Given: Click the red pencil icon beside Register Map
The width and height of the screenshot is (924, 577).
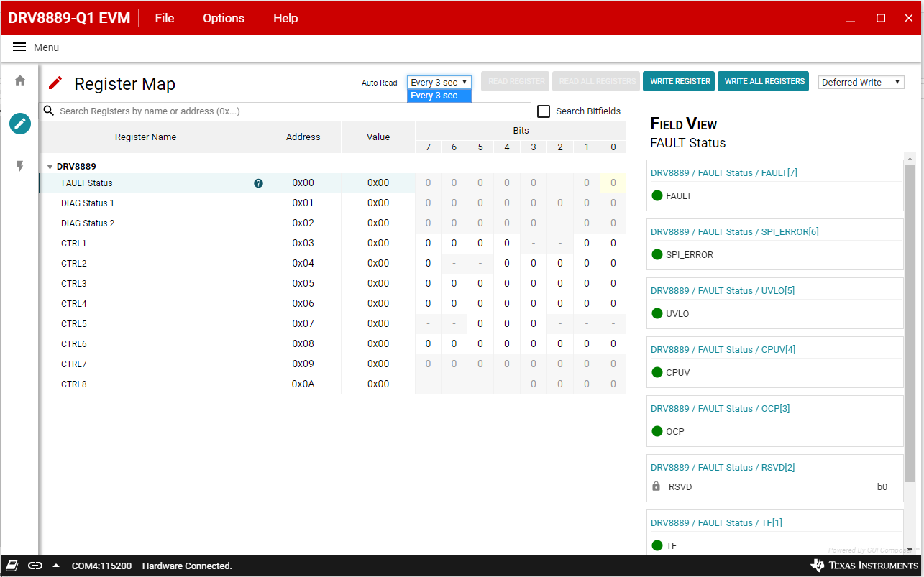Looking at the screenshot, I should click(x=55, y=83).
